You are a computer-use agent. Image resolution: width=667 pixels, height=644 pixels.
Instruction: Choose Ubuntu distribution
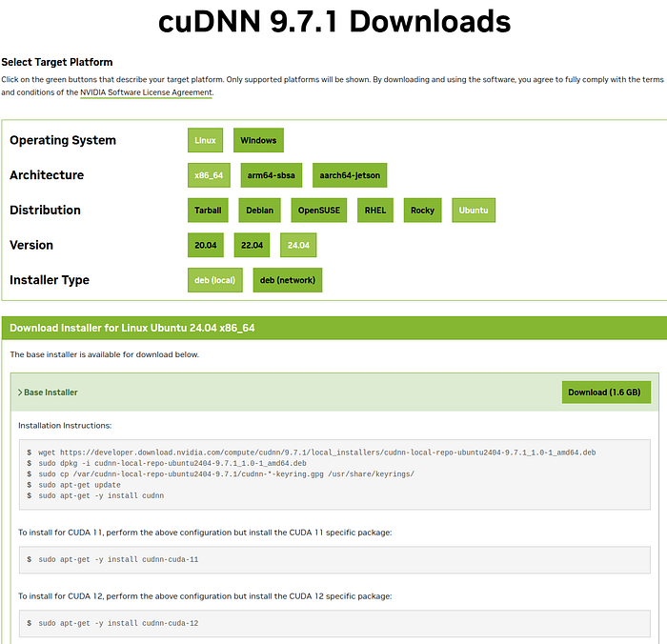coord(474,211)
